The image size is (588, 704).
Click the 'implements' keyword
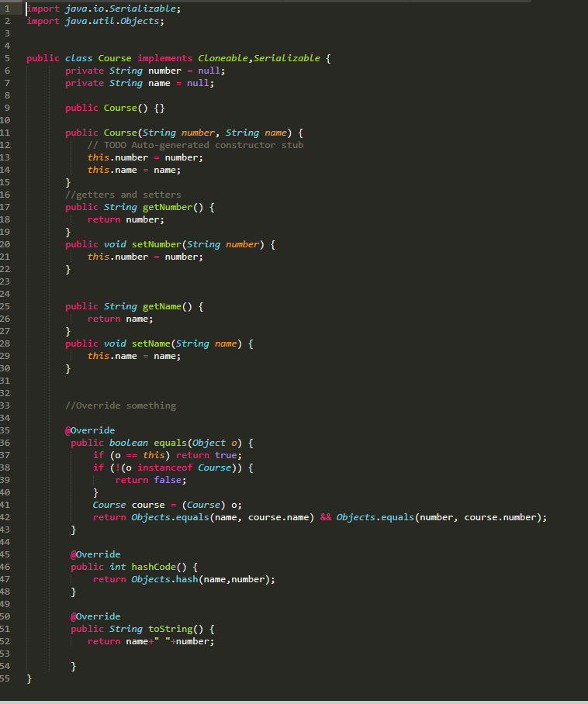pos(165,58)
